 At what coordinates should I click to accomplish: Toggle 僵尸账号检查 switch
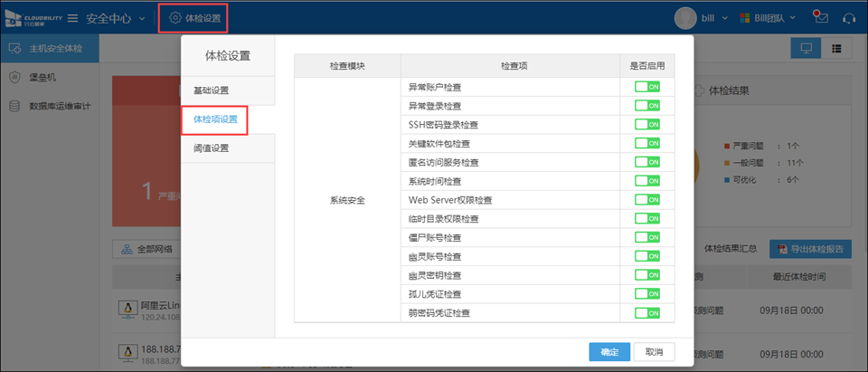(647, 237)
